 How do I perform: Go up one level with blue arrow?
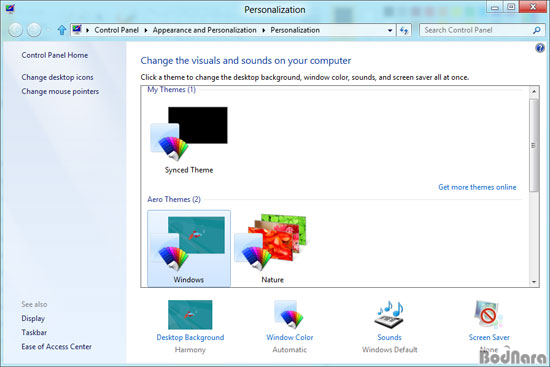(62, 30)
